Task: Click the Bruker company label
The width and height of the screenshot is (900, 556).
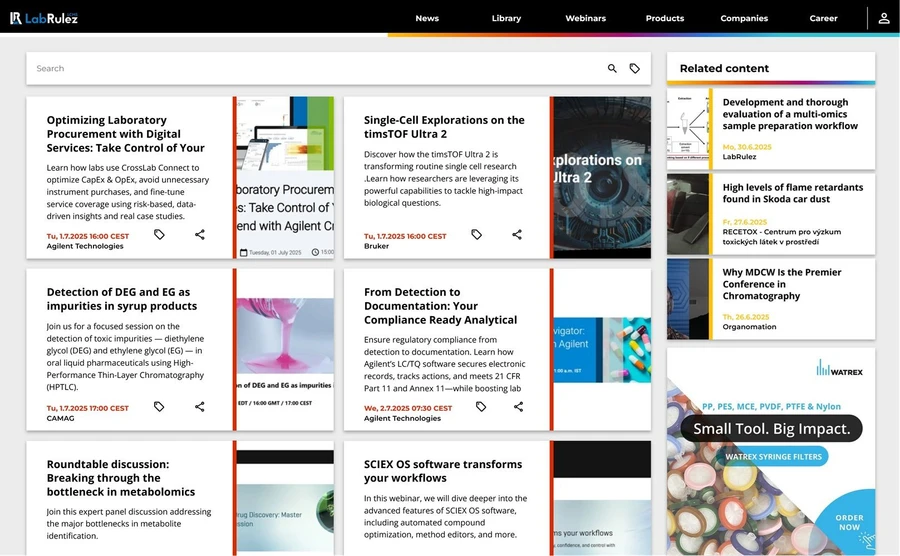Action: pos(377,246)
